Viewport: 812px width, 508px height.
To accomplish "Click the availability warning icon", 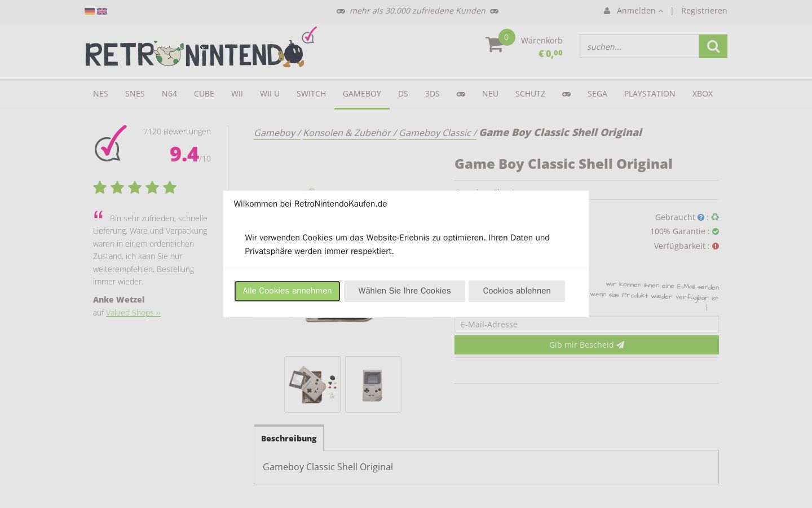I will click(x=716, y=246).
